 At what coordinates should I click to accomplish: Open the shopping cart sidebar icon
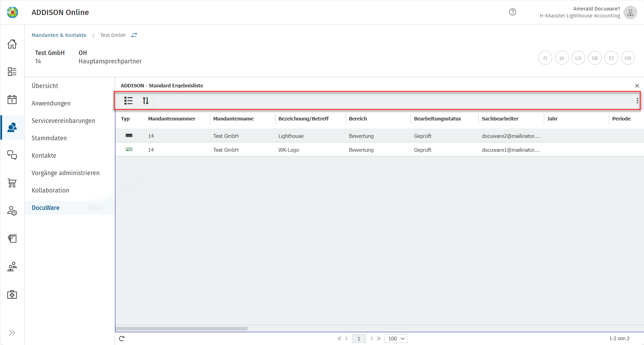[12, 183]
